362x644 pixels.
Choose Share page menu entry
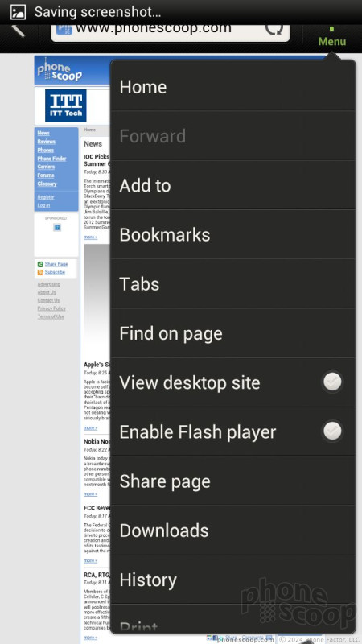tap(232, 481)
